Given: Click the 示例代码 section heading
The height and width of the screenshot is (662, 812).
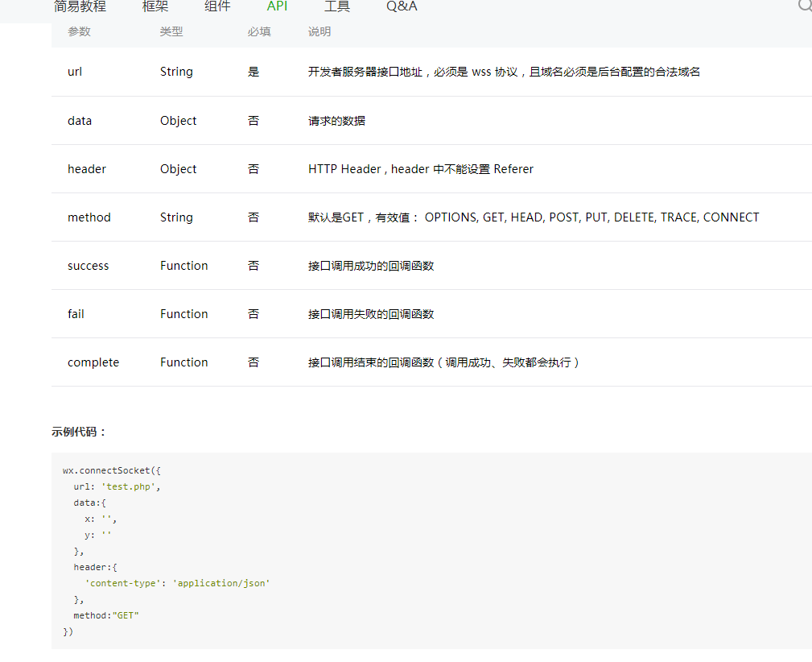Looking at the screenshot, I should click(x=79, y=432).
